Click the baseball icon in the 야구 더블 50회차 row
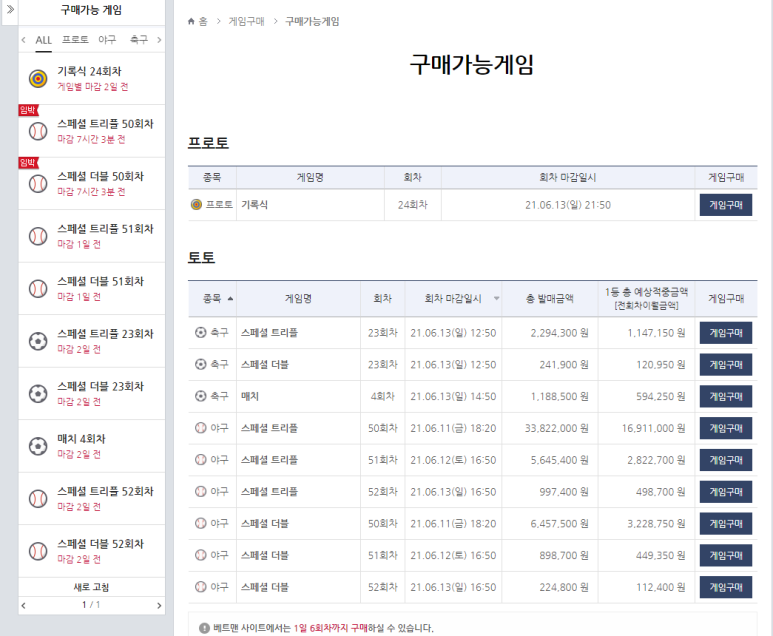The height and width of the screenshot is (636, 773). tap(200, 523)
